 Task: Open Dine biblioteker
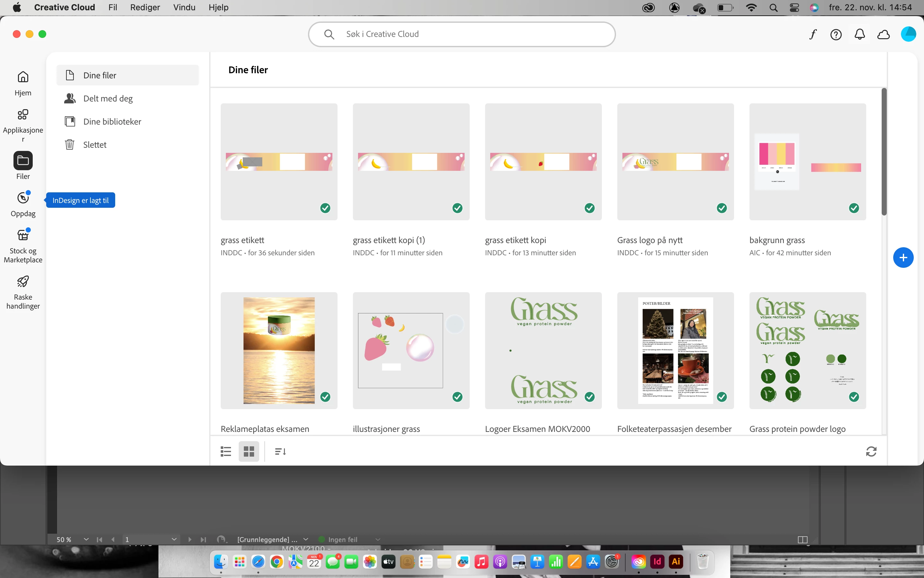coord(127,122)
